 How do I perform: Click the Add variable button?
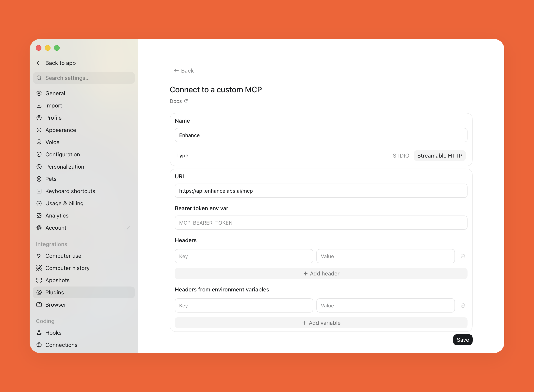(321, 323)
